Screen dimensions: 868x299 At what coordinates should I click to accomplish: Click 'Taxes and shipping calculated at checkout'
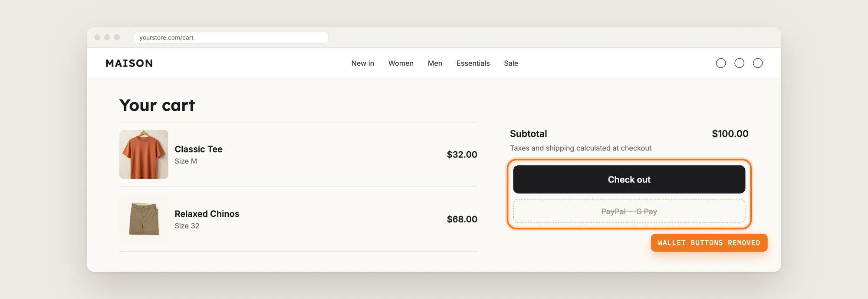581,148
